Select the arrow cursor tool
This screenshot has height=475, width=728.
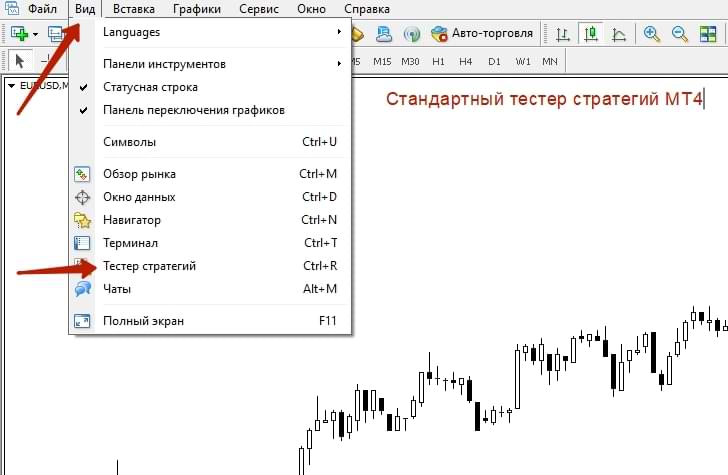pyautogui.click(x=20, y=61)
